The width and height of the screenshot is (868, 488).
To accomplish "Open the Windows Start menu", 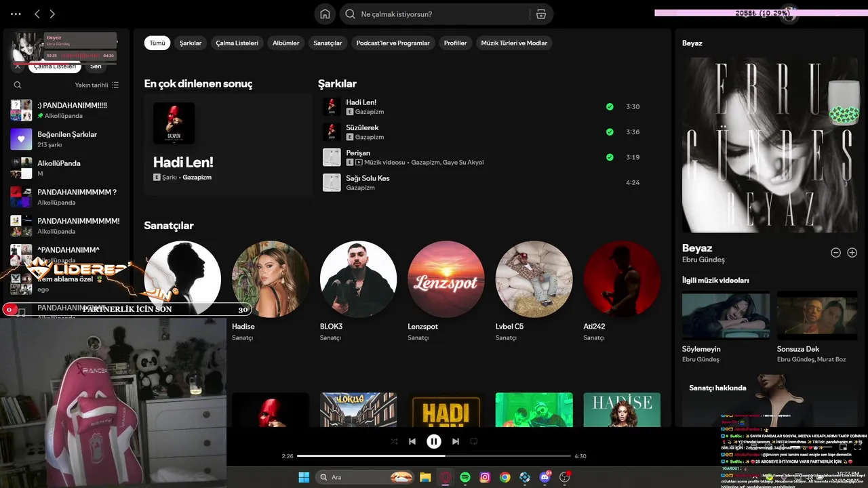I will click(x=304, y=477).
